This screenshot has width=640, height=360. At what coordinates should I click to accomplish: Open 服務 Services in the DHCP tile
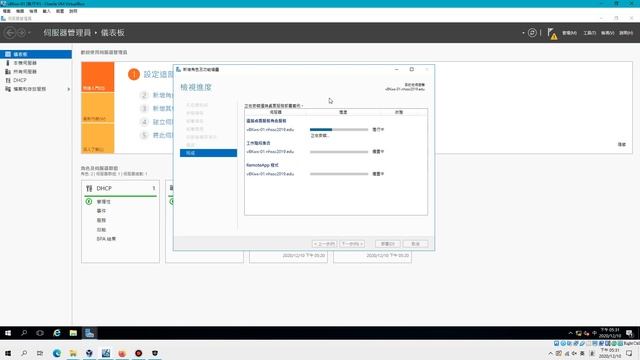pyautogui.click(x=101, y=220)
